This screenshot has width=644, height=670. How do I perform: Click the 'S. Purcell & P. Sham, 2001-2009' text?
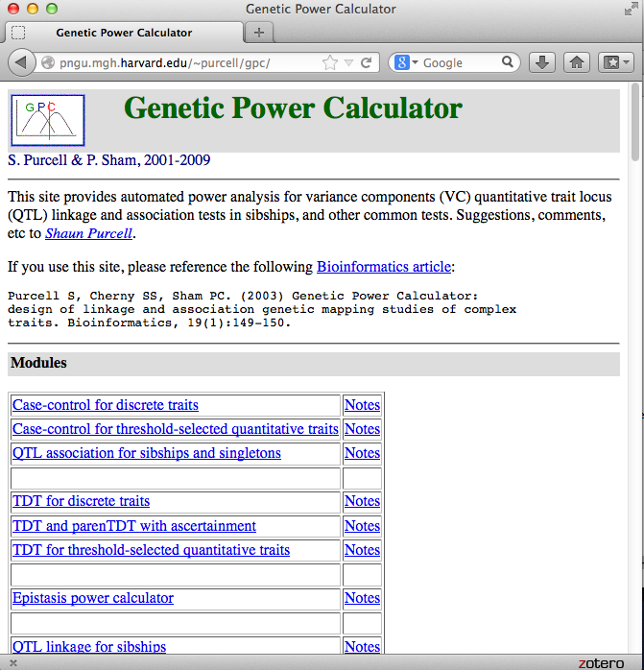(109, 160)
